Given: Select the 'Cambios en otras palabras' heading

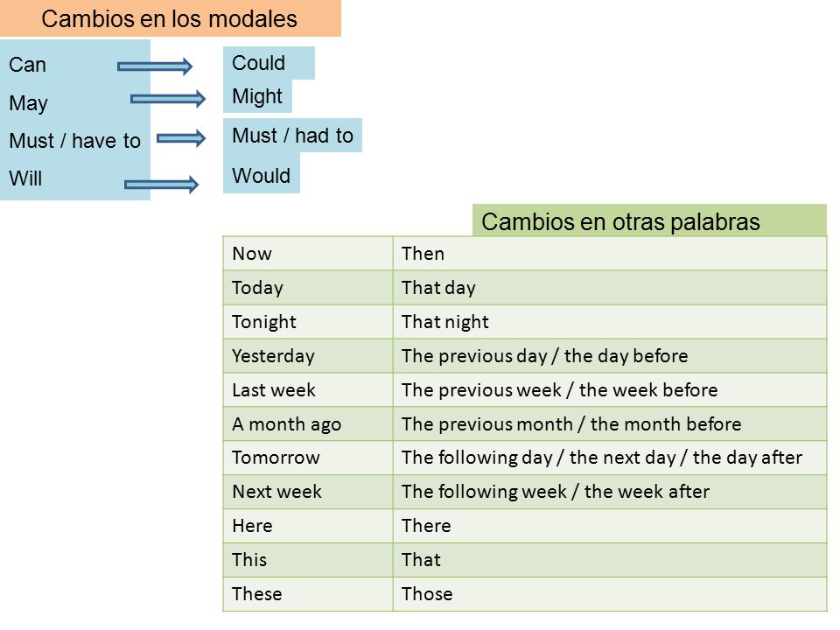Looking at the screenshot, I should click(x=649, y=220).
